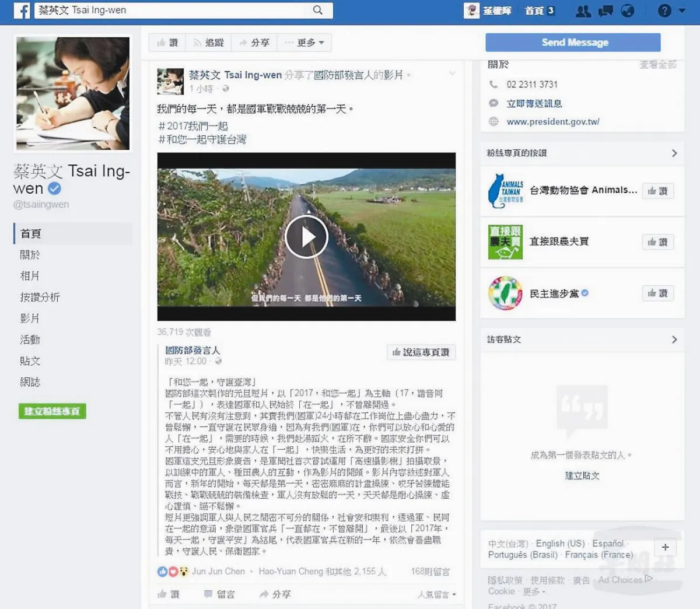Click the user profile avatar in top bar
This screenshot has width=700, height=609.
(x=472, y=10)
